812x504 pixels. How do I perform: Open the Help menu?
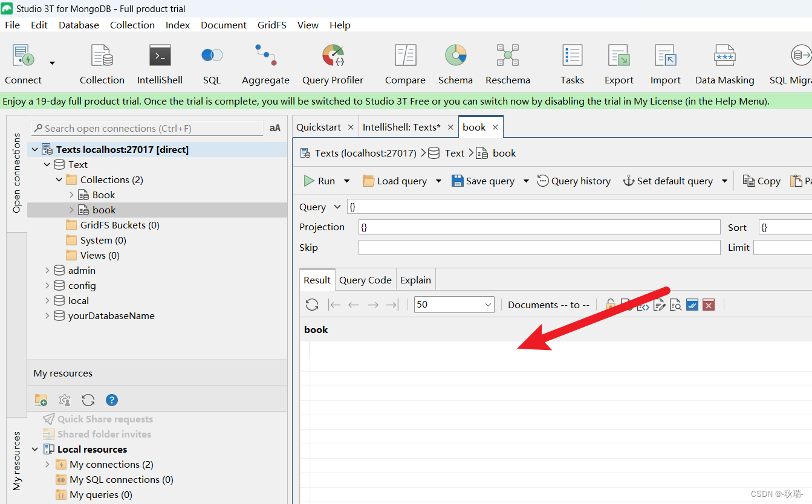(x=340, y=25)
